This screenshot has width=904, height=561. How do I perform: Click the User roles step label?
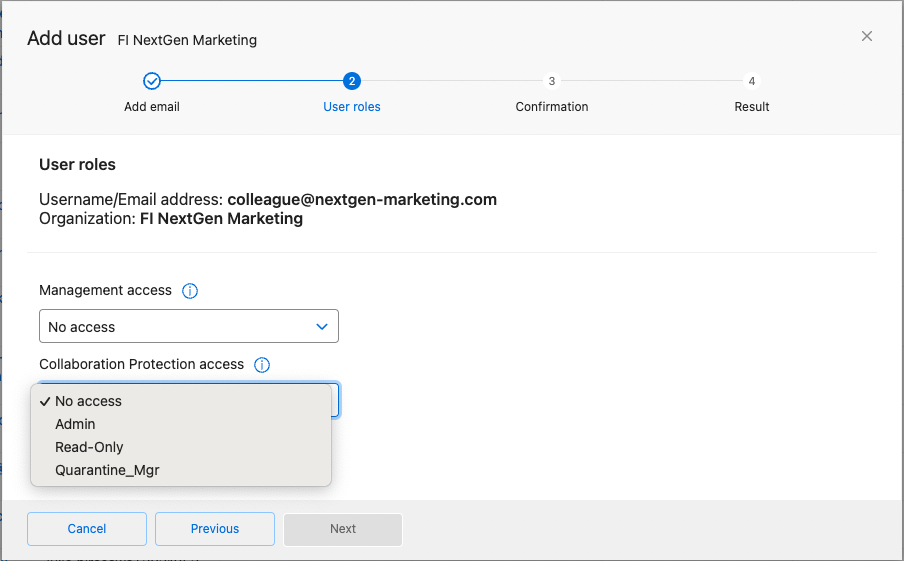[352, 107]
